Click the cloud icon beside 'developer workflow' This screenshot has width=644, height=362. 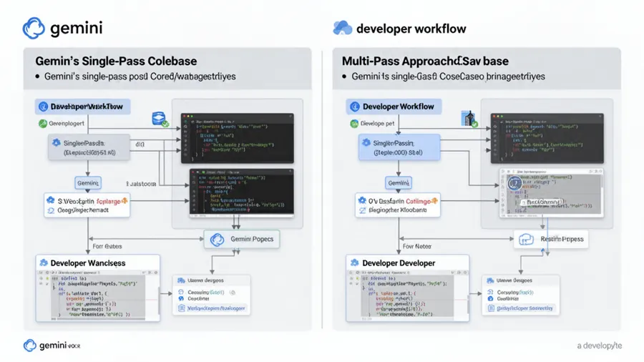(x=342, y=29)
